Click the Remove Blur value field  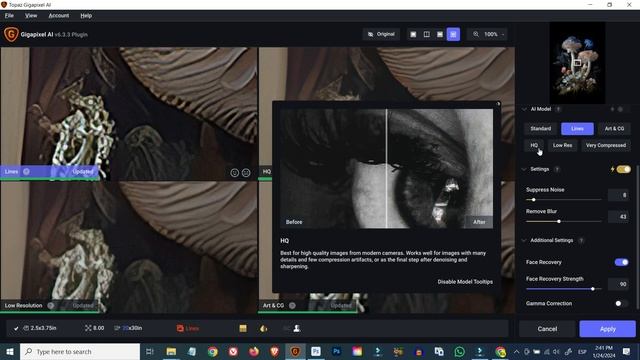[x=618, y=217]
